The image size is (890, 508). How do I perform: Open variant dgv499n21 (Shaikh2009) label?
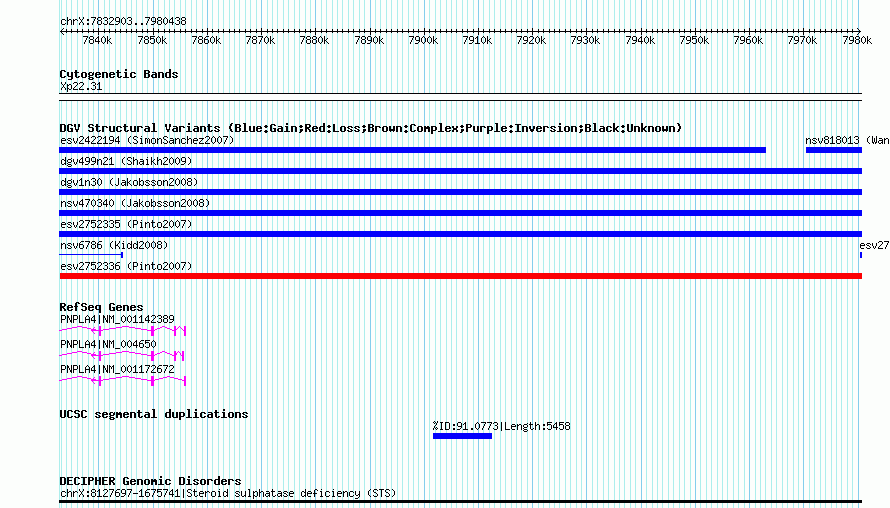pos(126,161)
